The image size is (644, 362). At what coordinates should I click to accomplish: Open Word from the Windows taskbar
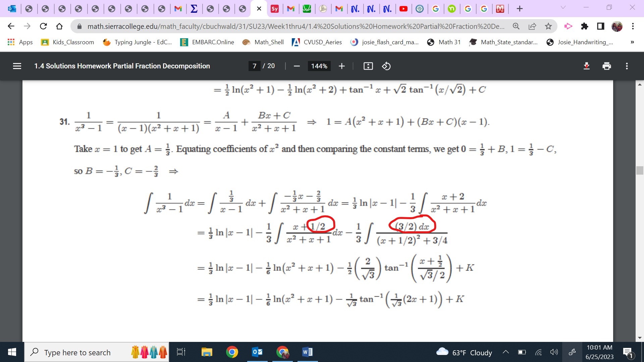[307, 352]
